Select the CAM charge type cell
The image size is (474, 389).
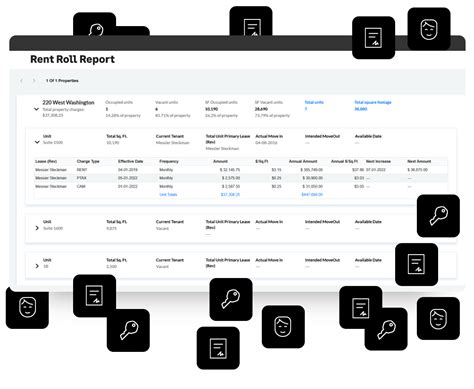pos(81,186)
